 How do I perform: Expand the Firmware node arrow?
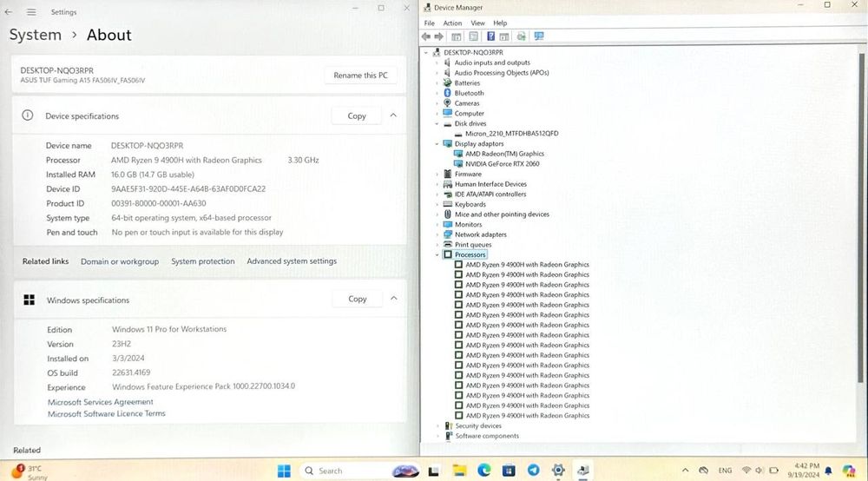click(437, 174)
